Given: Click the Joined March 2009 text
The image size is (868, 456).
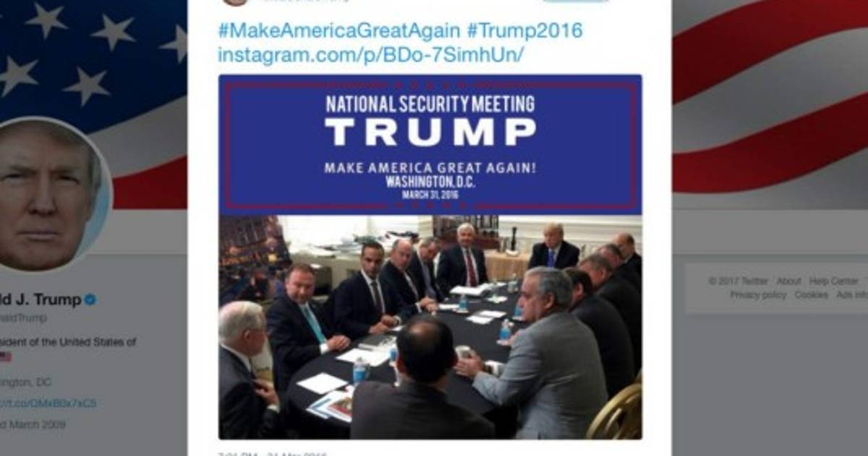Looking at the screenshot, I should tap(32, 425).
